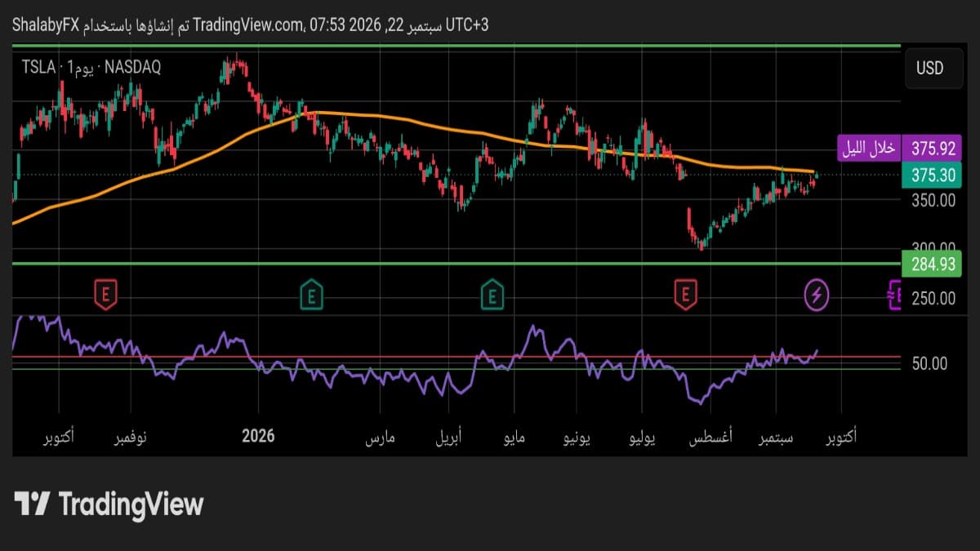Click the 300.00 price axis label

pyautogui.click(x=933, y=247)
